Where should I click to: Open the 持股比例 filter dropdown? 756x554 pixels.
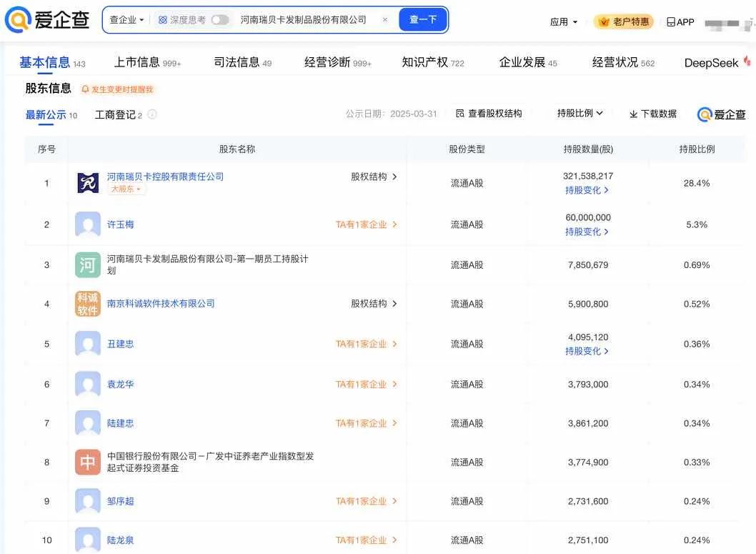tap(580, 114)
